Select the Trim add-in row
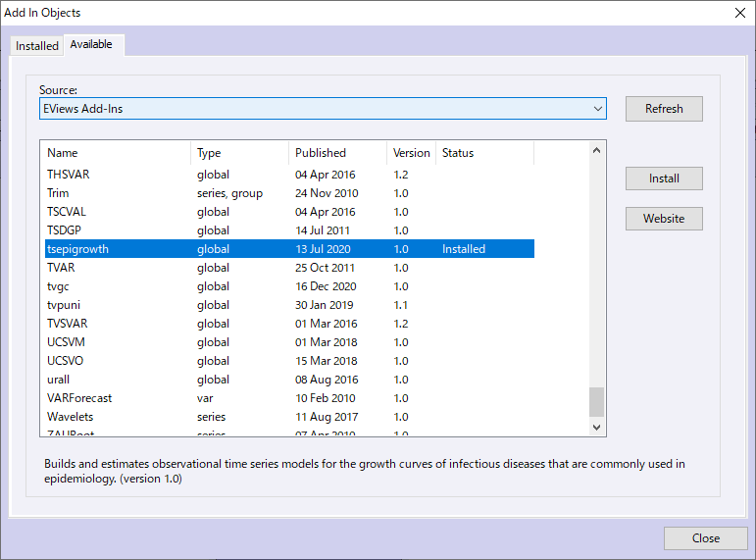This screenshot has width=756, height=560. point(289,193)
